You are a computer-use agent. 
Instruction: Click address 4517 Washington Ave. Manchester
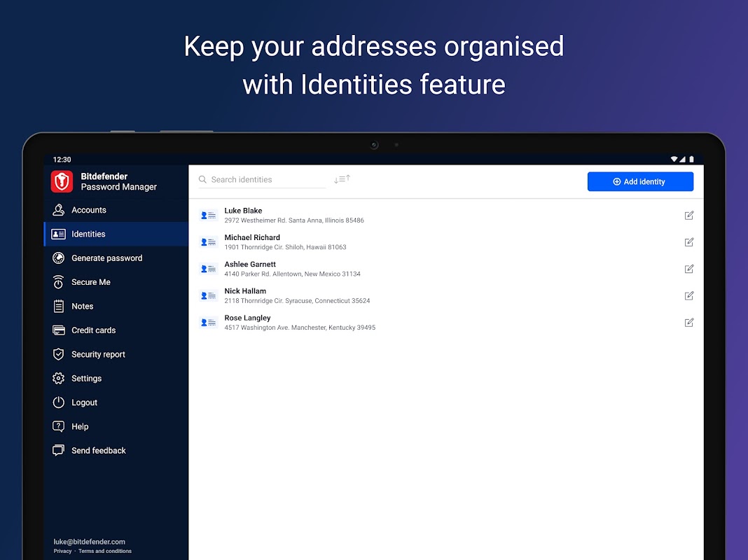(x=300, y=328)
